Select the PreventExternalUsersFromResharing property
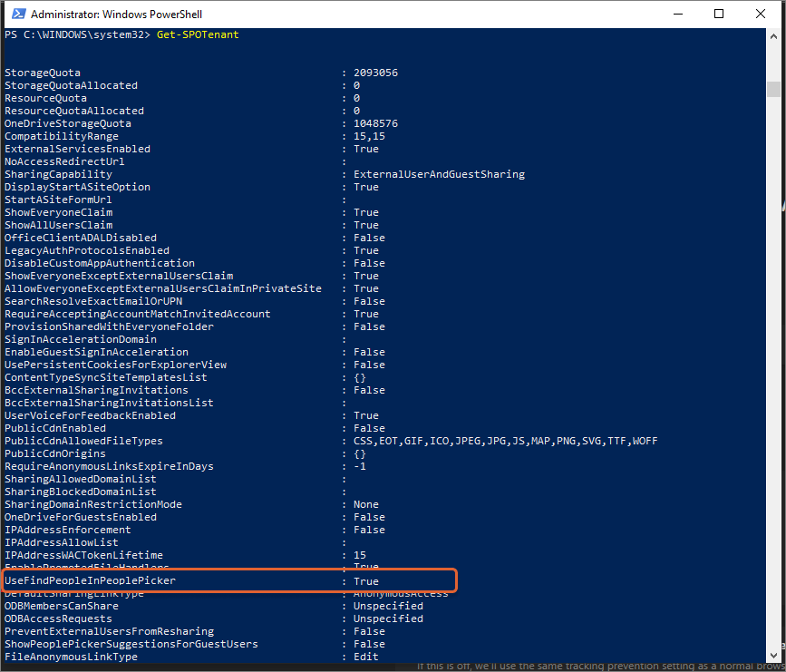Image resolution: width=786 pixels, height=672 pixels. click(110, 631)
